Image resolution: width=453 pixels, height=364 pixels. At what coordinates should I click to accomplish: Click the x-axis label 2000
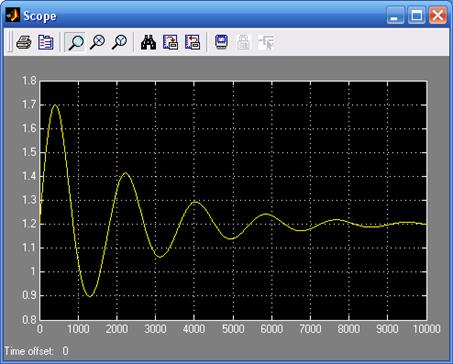(x=117, y=329)
